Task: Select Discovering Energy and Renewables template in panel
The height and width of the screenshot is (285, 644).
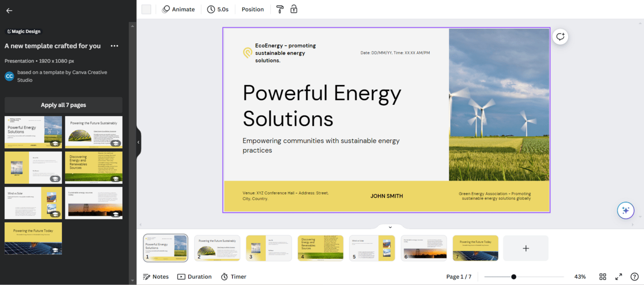Action: click(94, 168)
